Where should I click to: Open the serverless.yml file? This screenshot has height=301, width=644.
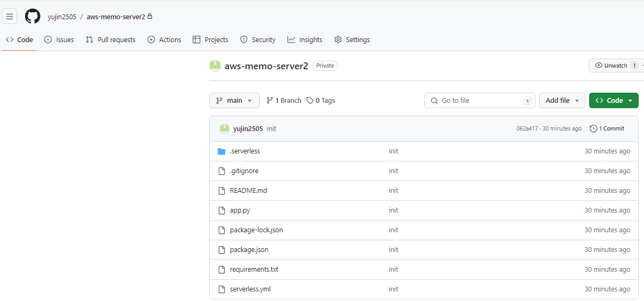(x=250, y=289)
